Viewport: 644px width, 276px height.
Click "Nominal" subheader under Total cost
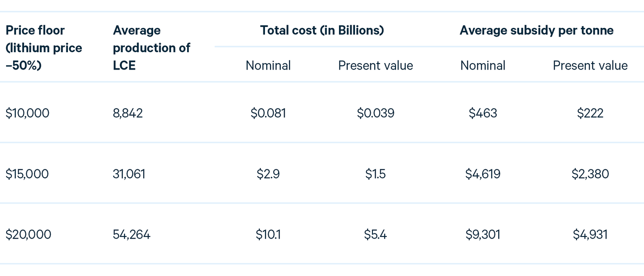(x=268, y=65)
